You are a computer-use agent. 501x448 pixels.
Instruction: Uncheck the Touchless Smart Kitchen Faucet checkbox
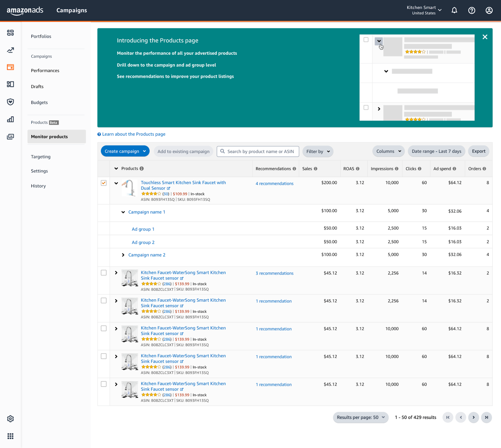click(104, 183)
